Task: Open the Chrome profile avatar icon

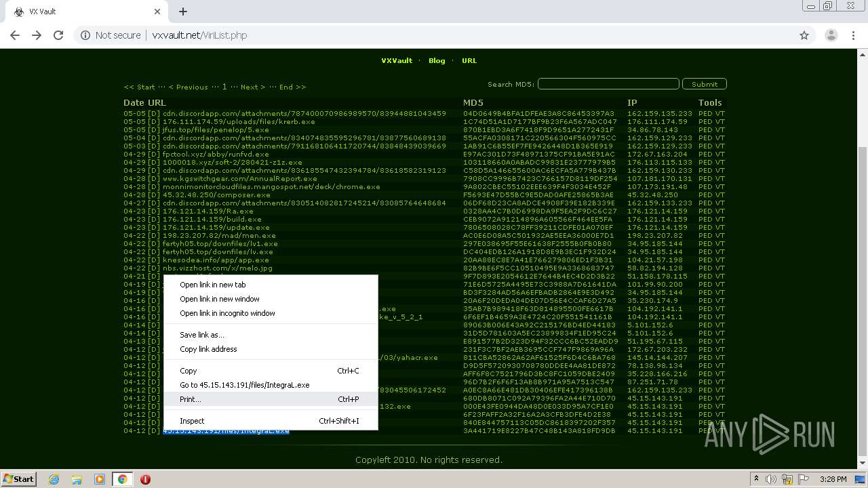Action: 831,35
